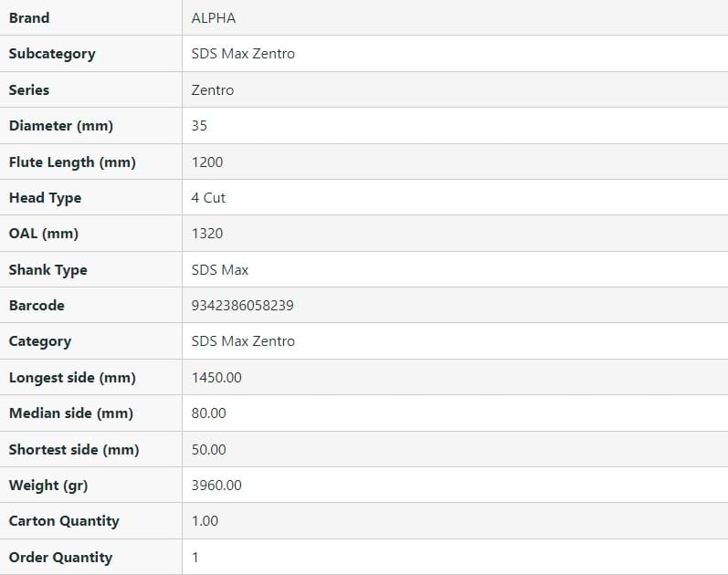Click the Series value Zentro
This screenshot has width=728, height=575.
[x=213, y=90]
